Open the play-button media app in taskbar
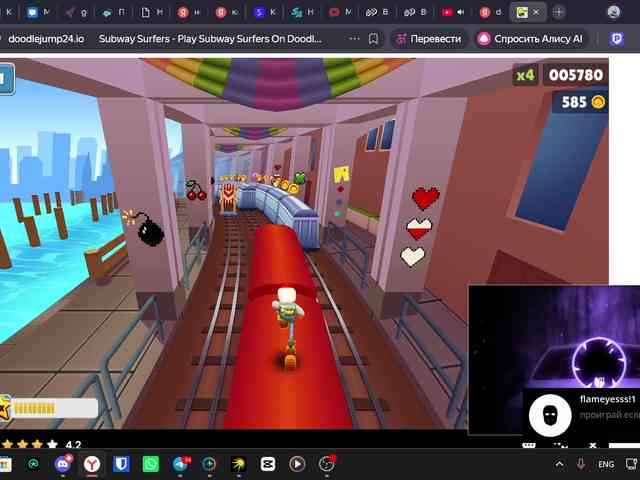 point(297,464)
